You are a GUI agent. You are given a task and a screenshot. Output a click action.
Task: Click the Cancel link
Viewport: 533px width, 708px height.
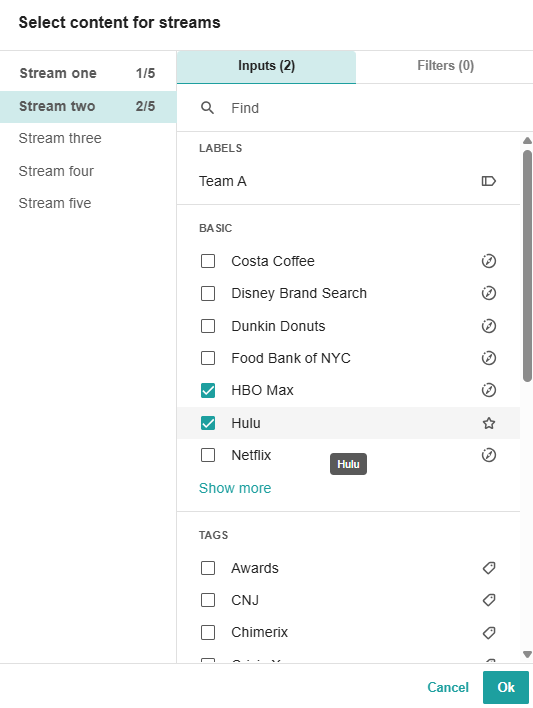click(x=448, y=687)
